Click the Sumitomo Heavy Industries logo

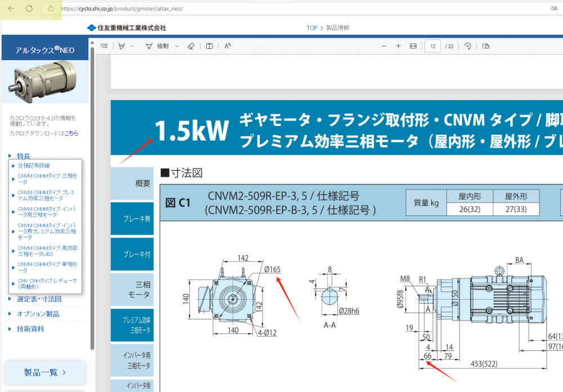[127, 28]
